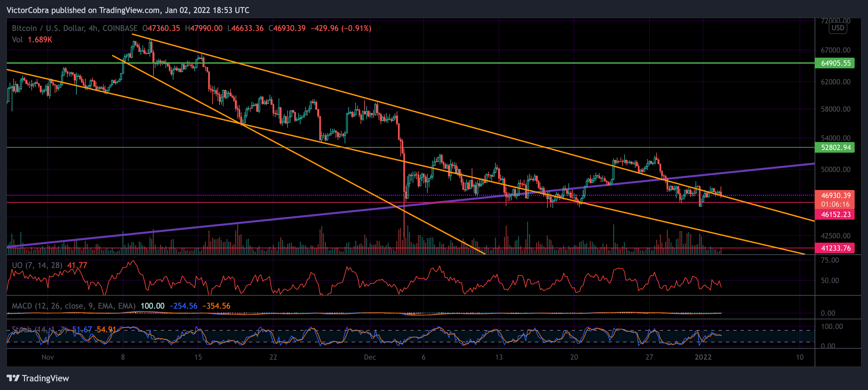868x390 pixels.
Task: Click the open price O47360.35 value
Action: click(x=161, y=28)
